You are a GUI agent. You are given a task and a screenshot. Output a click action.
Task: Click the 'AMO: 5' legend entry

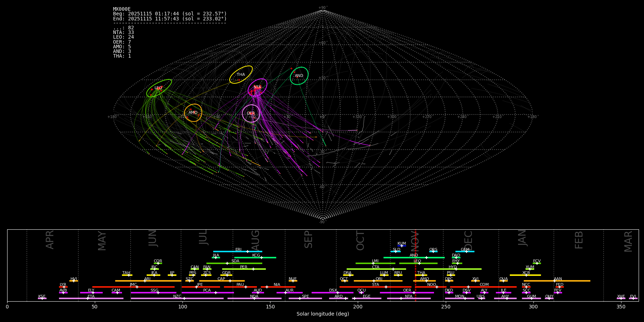click(122, 47)
